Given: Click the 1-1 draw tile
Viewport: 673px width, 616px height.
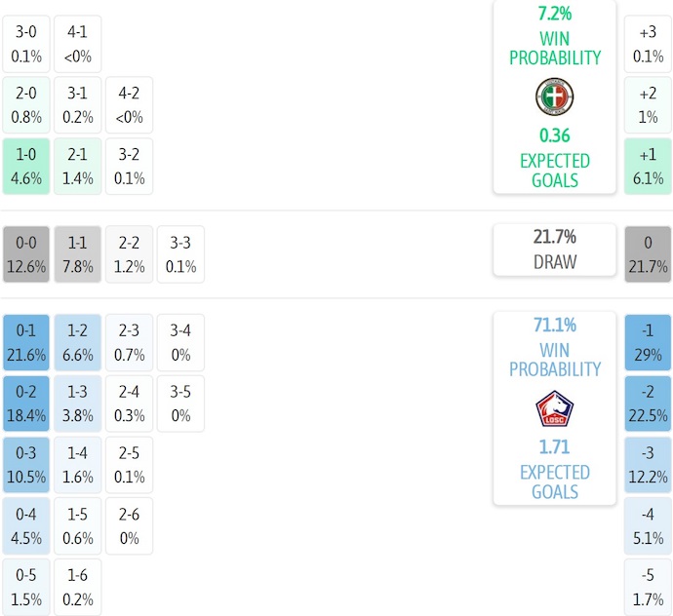Looking at the screenshot, I should pyautogui.click(x=77, y=254).
